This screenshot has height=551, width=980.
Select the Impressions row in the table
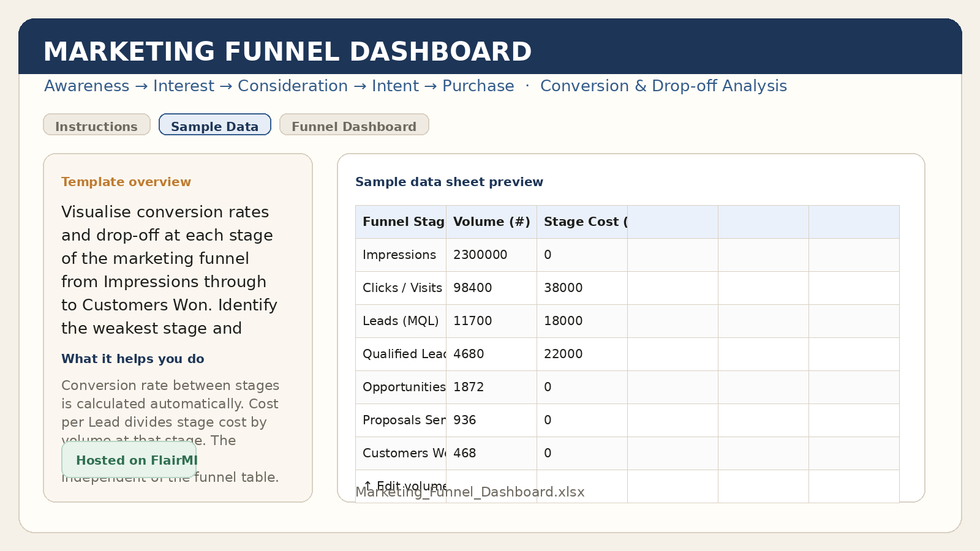pos(399,255)
